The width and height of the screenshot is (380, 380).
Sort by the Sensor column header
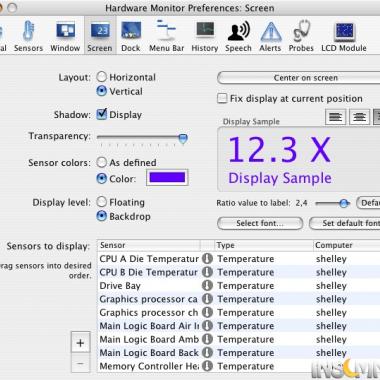(149, 245)
